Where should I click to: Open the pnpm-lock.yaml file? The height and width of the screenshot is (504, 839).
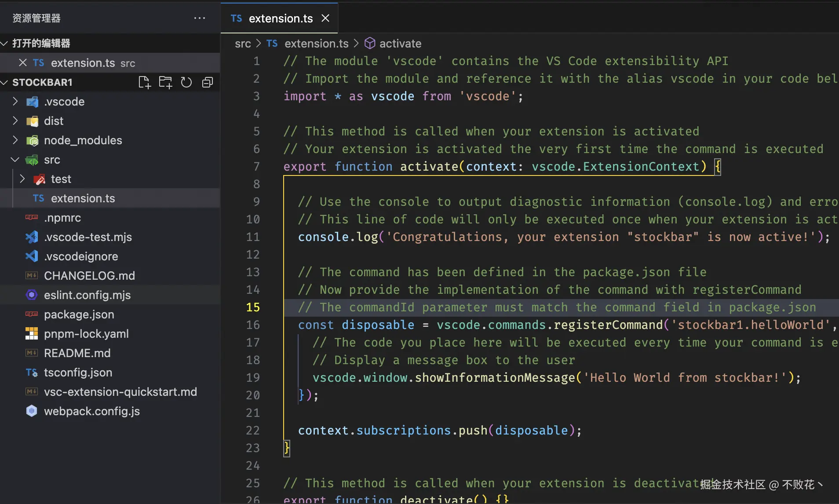[x=110, y=334]
